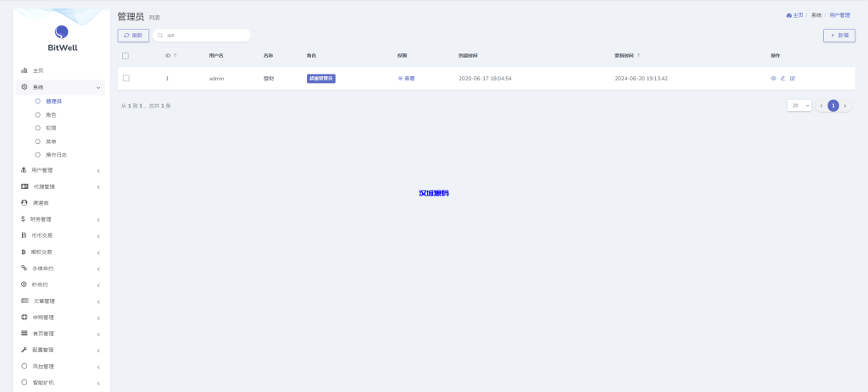Click the pencil edit icon for admin
This screenshot has width=868, height=392.
[782, 78]
